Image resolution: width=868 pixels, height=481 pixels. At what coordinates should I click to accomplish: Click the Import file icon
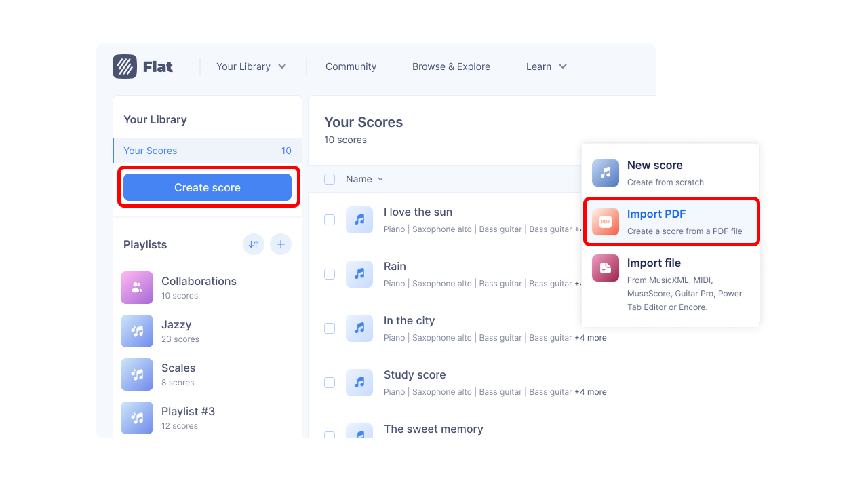click(x=605, y=268)
